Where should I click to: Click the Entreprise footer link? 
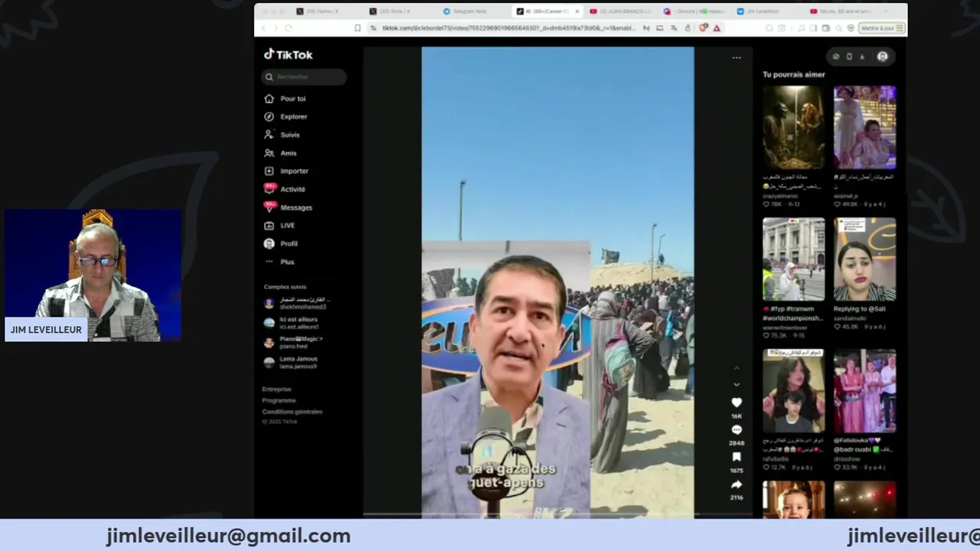[x=276, y=389]
